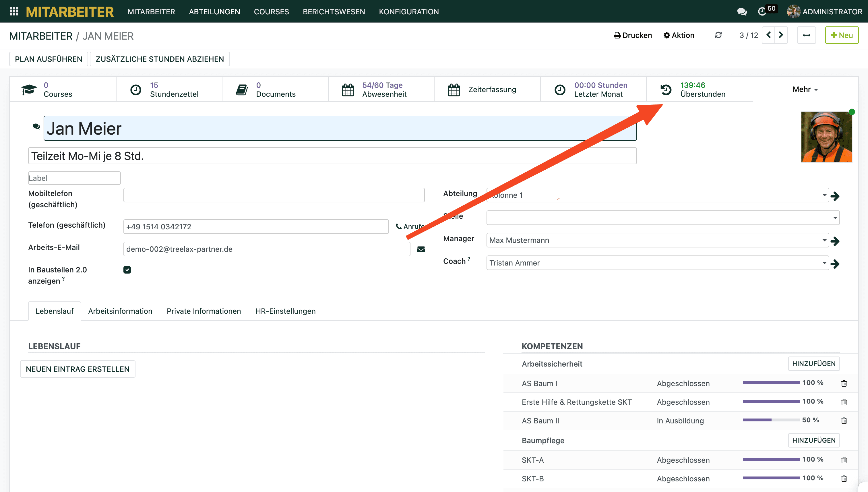Image resolution: width=868 pixels, height=492 pixels.
Task: Open the apps grid menu icon
Action: pos(14,11)
